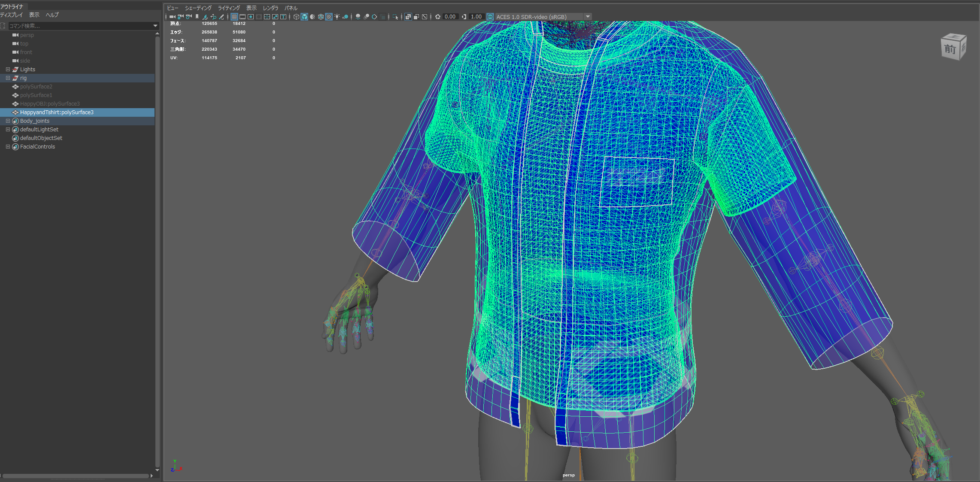Click the exposure reset icon
The width and height of the screenshot is (980, 482).
click(438, 17)
